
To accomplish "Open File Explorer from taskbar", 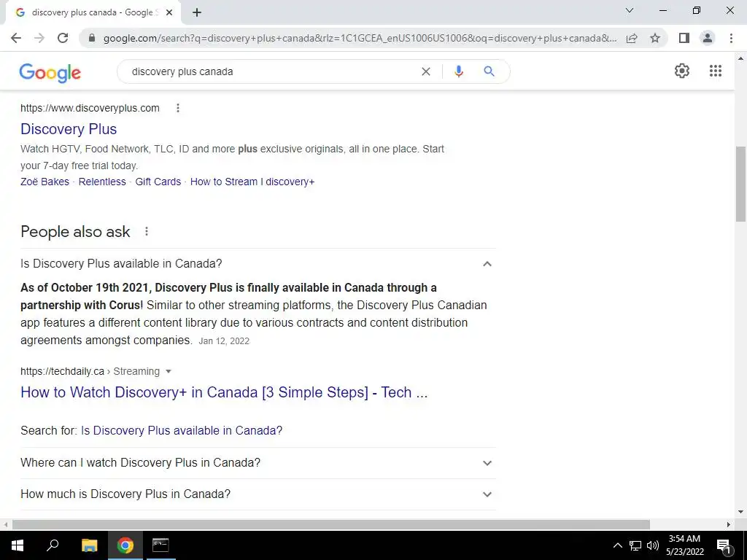I will pos(89,545).
